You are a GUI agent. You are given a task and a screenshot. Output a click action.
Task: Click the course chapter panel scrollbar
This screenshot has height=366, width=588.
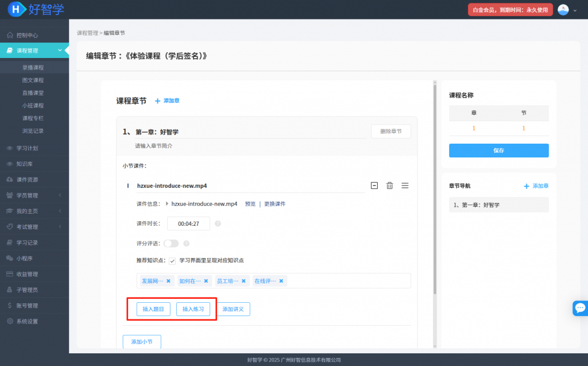click(434, 190)
